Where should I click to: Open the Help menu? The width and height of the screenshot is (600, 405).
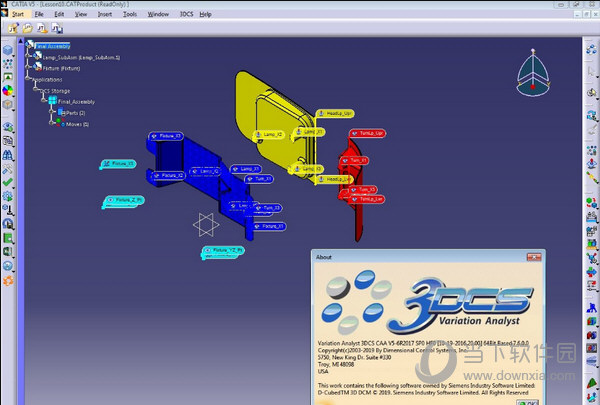[x=205, y=14]
